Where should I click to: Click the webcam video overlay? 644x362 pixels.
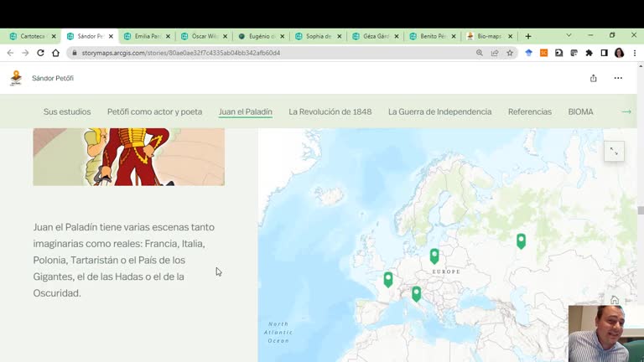pos(606,334)
